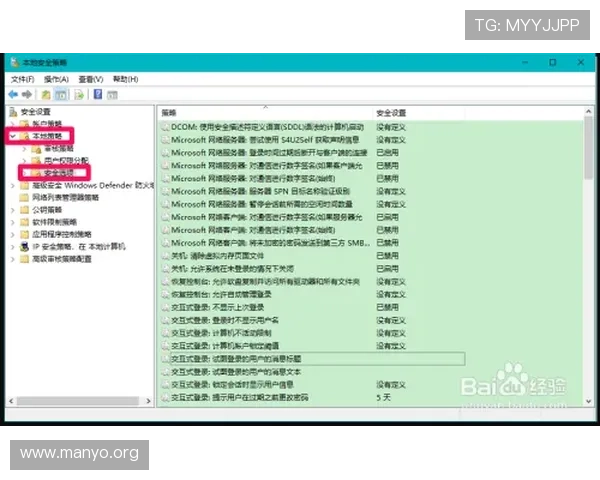The image size is (600, 480).
Task: Click the Back arrow toolbar icon
Action: pyautogui.click(x=14, y=95)
